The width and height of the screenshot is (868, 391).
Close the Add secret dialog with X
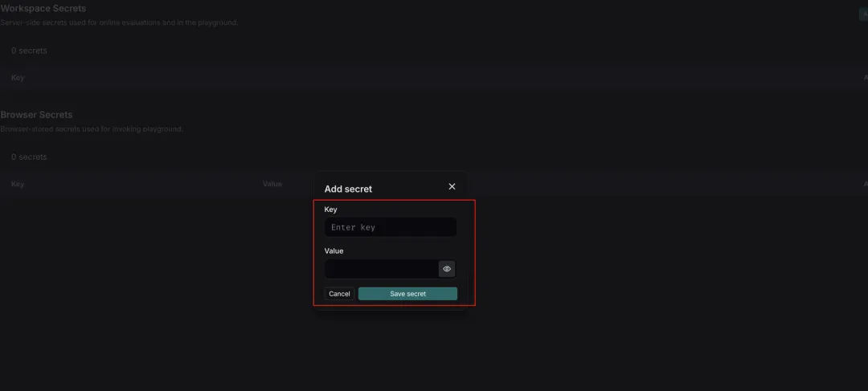point(452,186)
